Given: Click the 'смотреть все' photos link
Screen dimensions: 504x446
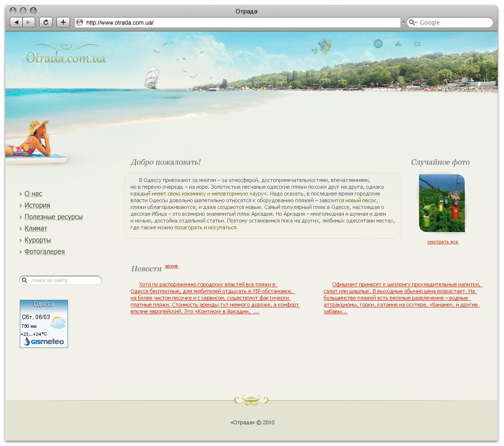Looking at the screenshot, I should pos(442,242).
